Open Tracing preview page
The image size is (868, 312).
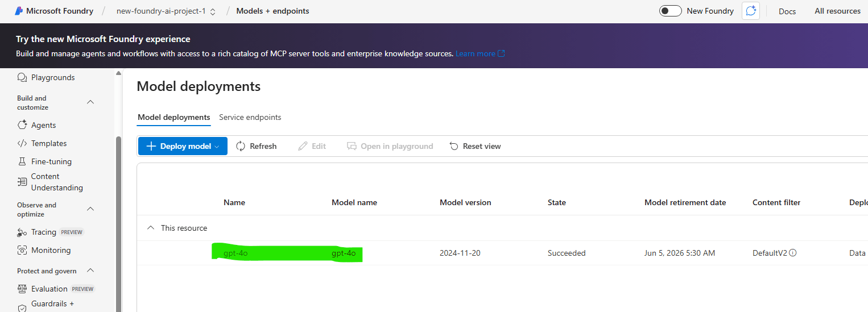pyautogui.click(x=44, y=232)
